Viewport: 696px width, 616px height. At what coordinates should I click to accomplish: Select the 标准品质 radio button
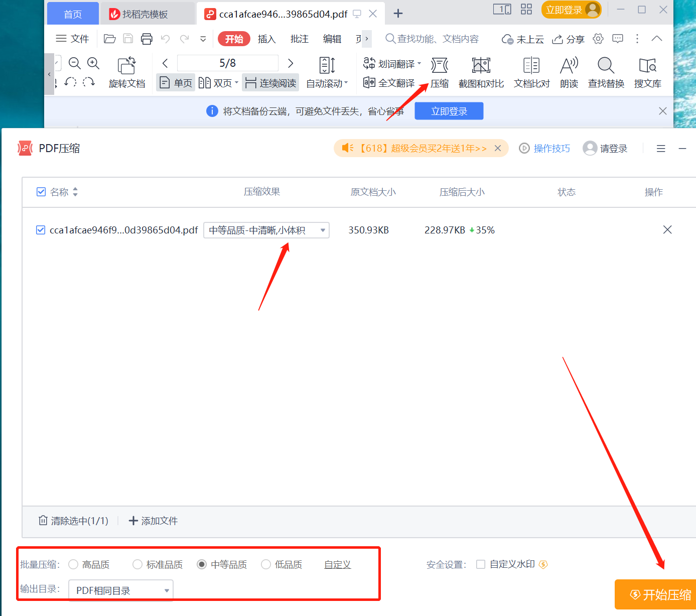(x=137, y=564)
